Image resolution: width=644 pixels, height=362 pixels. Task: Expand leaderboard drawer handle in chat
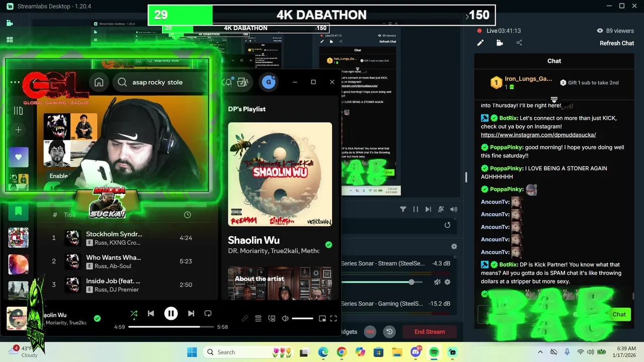[554, 100]
